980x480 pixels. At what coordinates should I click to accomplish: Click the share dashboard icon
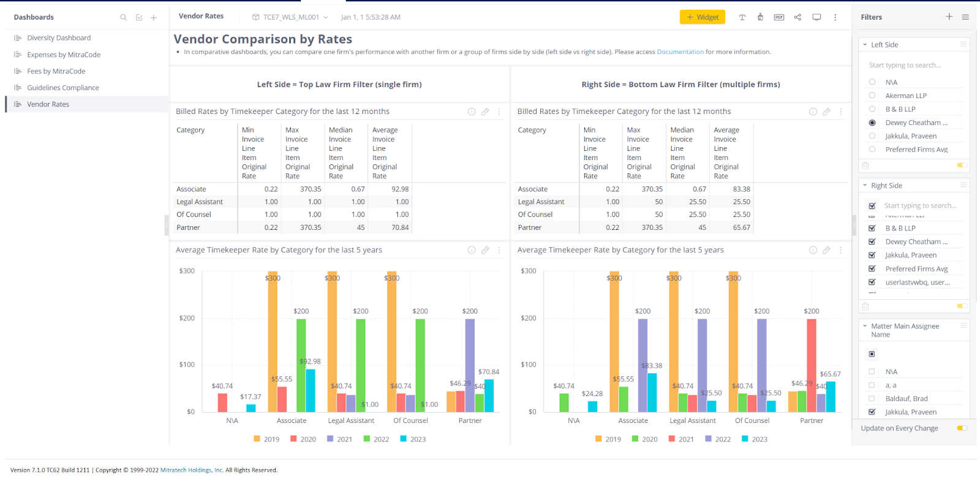pos(797,17)
